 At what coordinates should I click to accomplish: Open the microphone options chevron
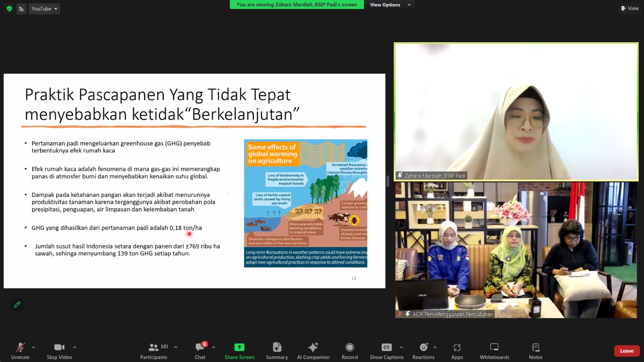coord(33,347)
